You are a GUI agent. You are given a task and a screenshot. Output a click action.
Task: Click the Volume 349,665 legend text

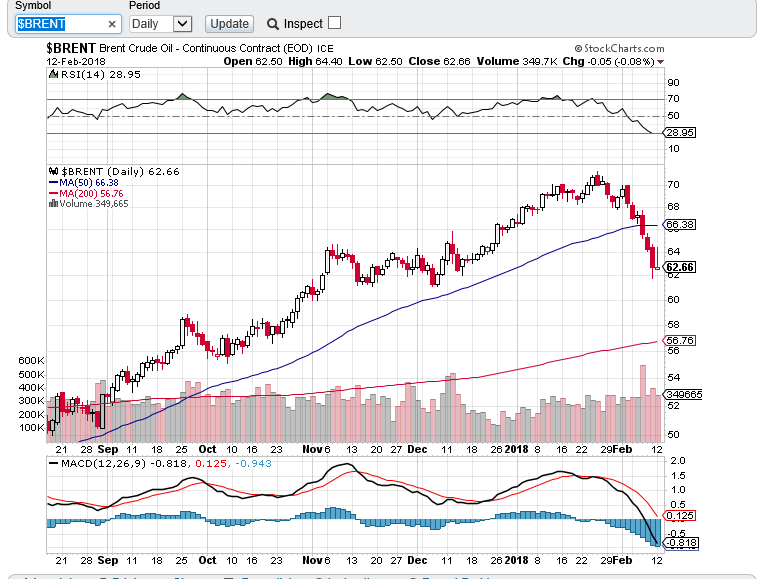pos(94,204)
